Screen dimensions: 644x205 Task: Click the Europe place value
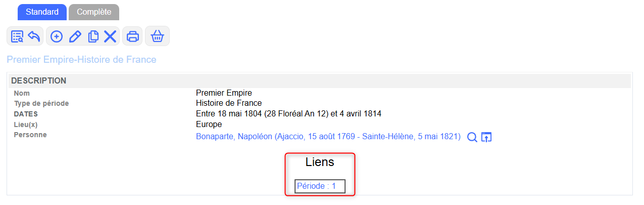(209, 125)
